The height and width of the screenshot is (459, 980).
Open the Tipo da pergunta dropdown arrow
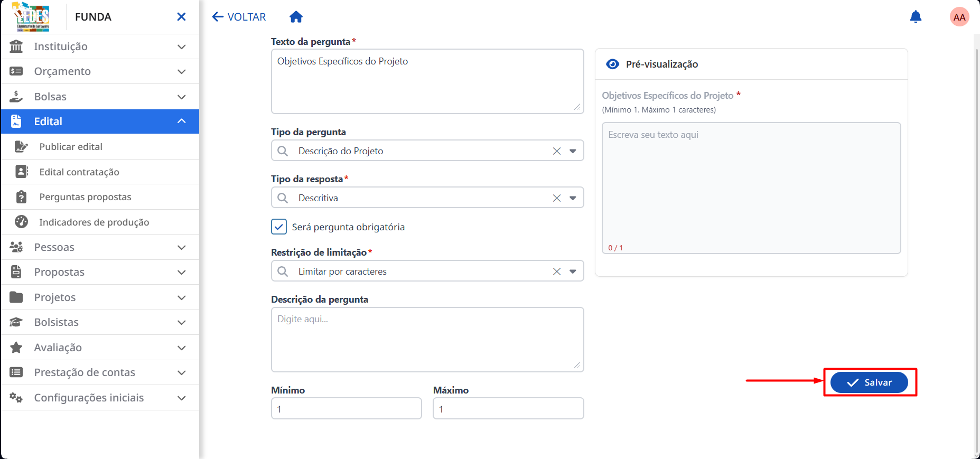pyautogui.click(x=573, y=151)
